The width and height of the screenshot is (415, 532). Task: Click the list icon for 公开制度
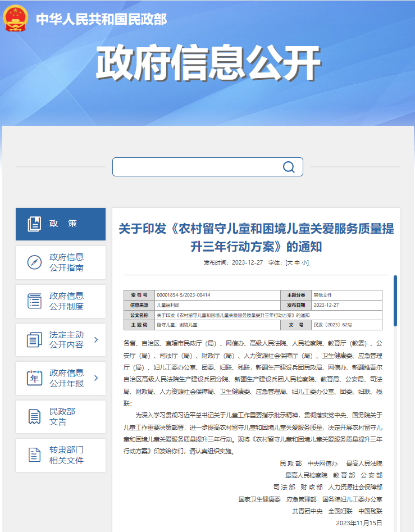point(34,301)
